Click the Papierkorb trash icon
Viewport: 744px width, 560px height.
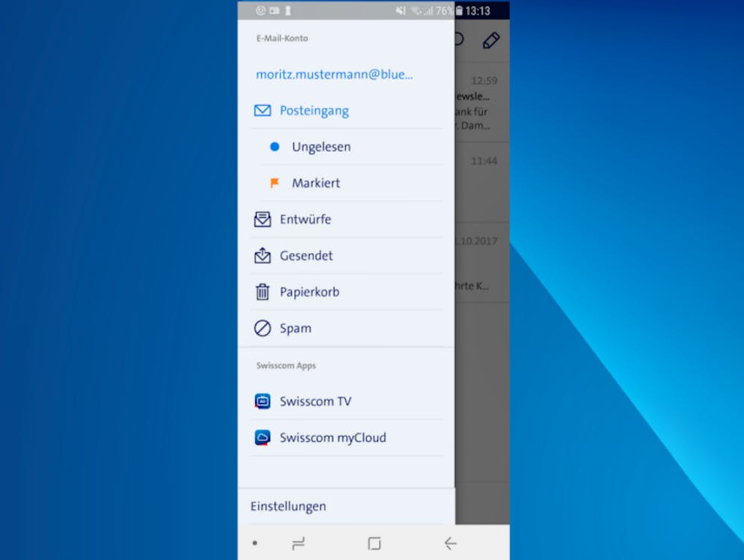[x=263, y=292]
